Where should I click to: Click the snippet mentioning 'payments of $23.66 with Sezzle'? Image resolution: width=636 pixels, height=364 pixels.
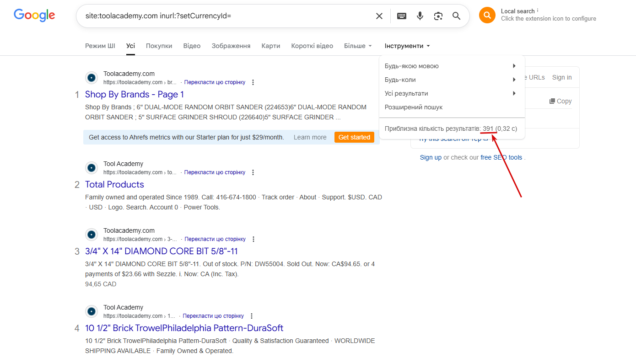[230, 269]
